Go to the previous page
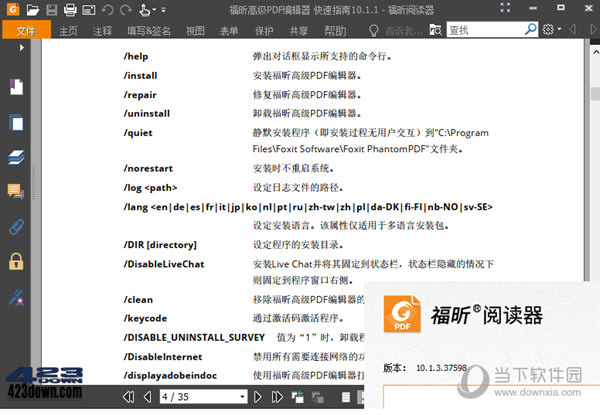Viewport: 600px width, 415px height. pyautogui.click(x=147, y=397)
